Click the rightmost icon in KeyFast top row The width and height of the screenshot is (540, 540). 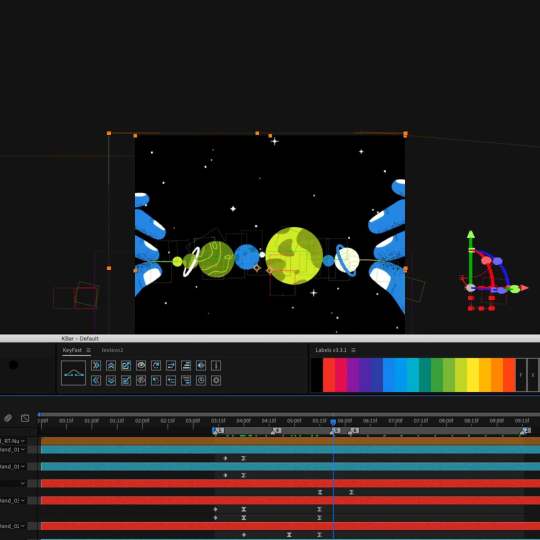[x=216, y=365]
